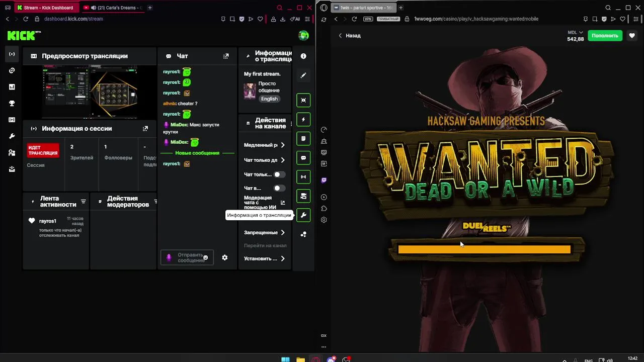The height and width of the screenshot is (362, 644).
Task: Toggle the stream preview panel icon
Action: pos(303,100)
